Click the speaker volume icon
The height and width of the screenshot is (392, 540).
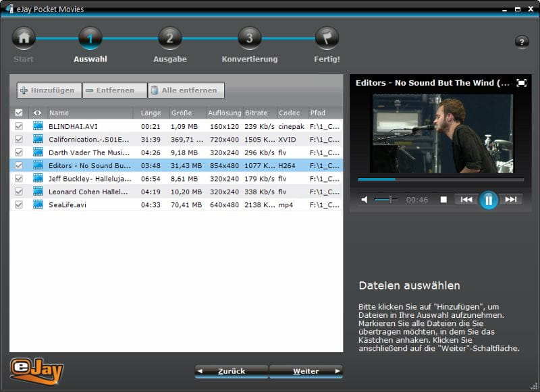[364, 200]
